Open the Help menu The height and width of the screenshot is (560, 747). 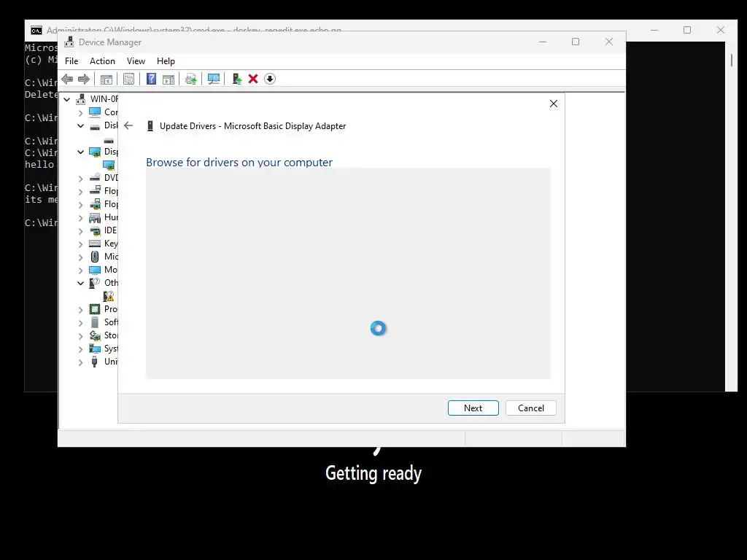166,61
